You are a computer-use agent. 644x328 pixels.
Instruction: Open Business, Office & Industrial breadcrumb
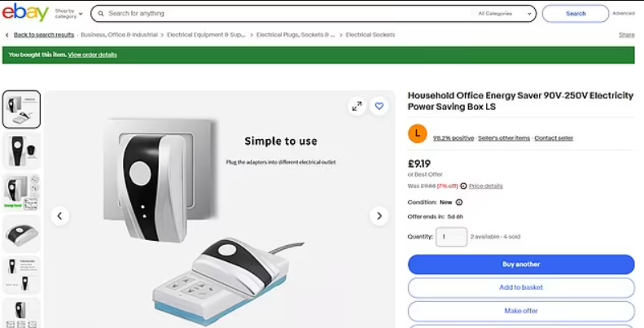[119, 35]
